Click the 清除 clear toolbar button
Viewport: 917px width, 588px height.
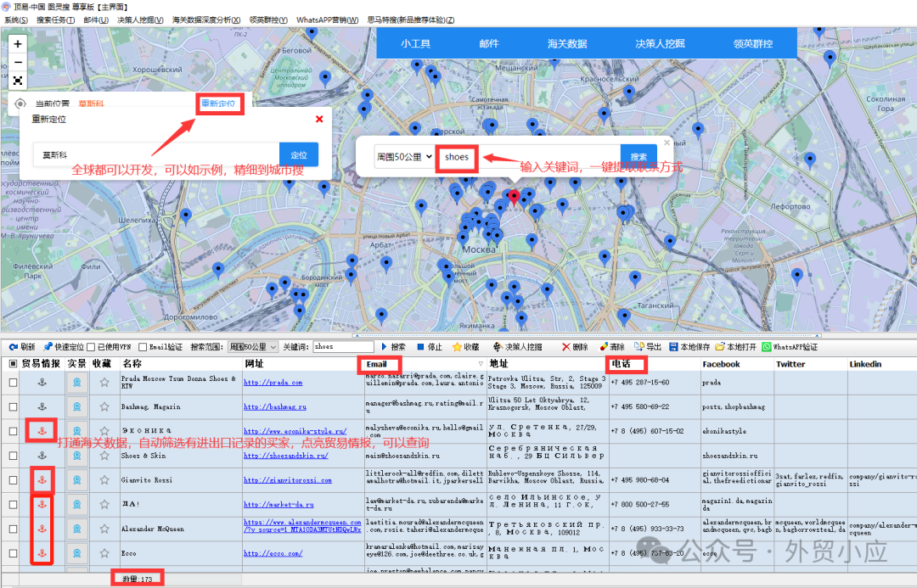(612, 347)
